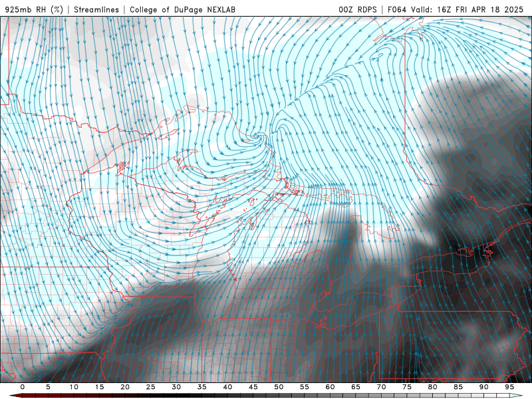Click the "0" label on the color scale
Image resolution: width=532 pixels, height=399 pixels.
click(23, 387)
